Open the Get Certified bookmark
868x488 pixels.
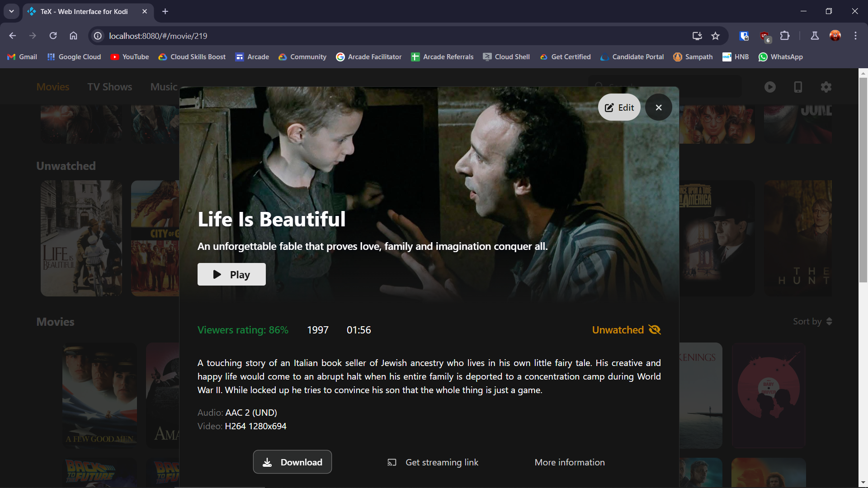565,57
